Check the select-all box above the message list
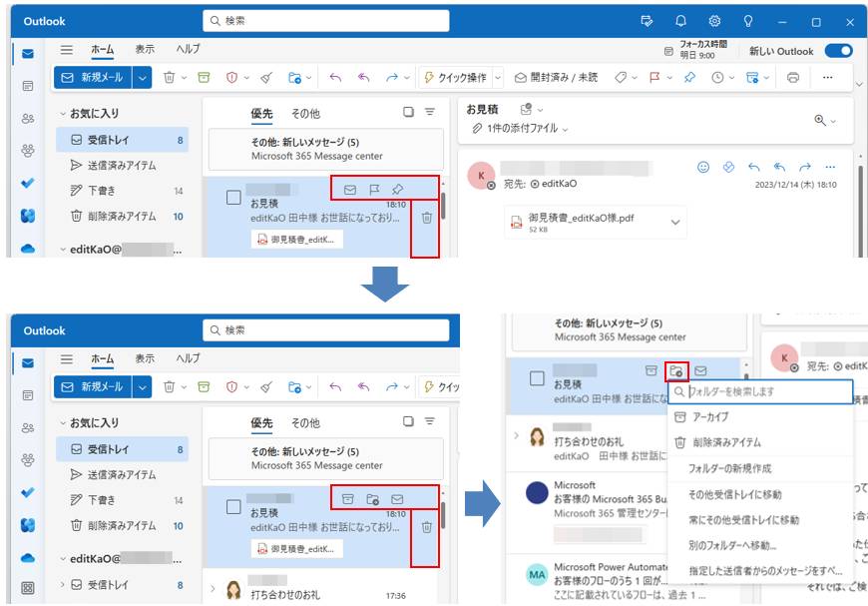Image resolution: width=868 pixels, height=606 pixels. tap(408, 113)
